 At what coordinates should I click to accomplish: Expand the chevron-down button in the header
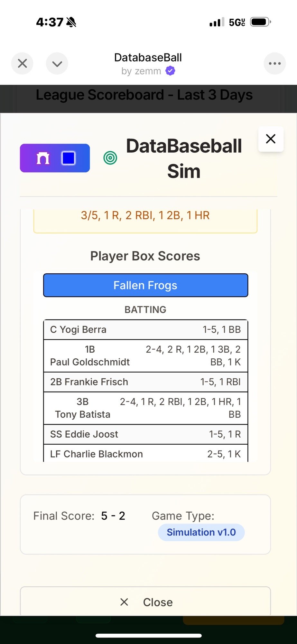click(x=57, y=63)
